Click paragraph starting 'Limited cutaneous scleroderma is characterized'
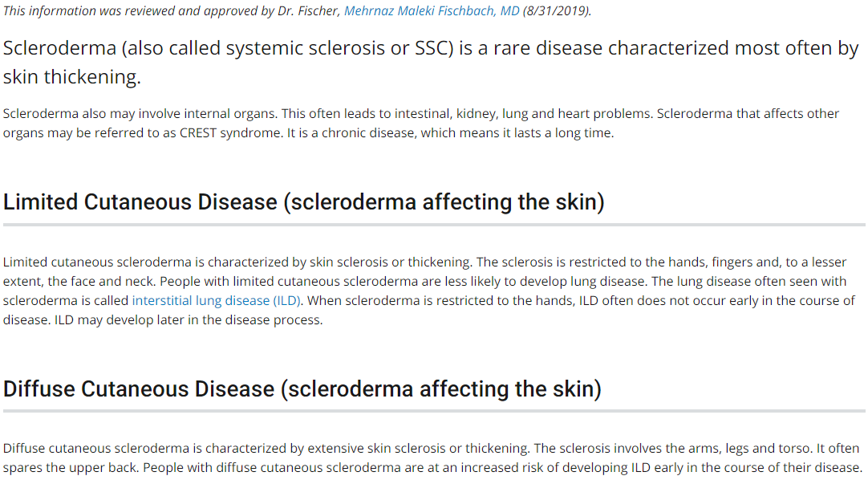The image size is (868, 480). click(x=429, y=291)
